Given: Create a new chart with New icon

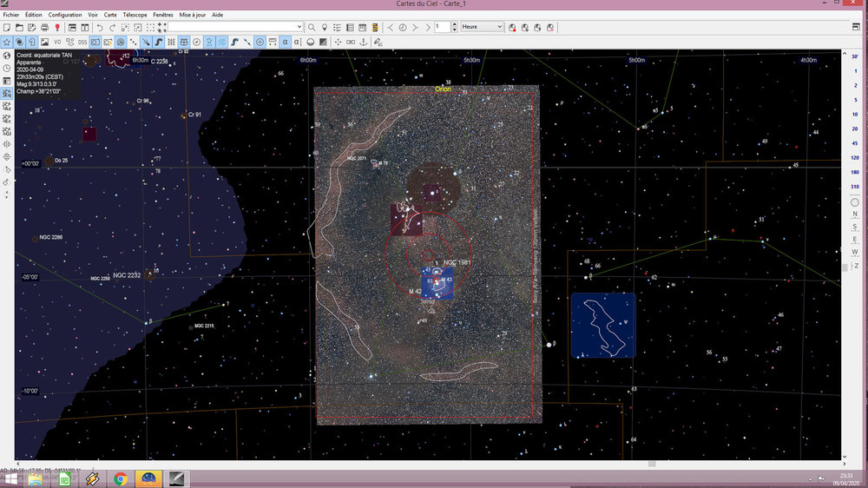Looking at the screenshot, I should [x=7, y=27].
